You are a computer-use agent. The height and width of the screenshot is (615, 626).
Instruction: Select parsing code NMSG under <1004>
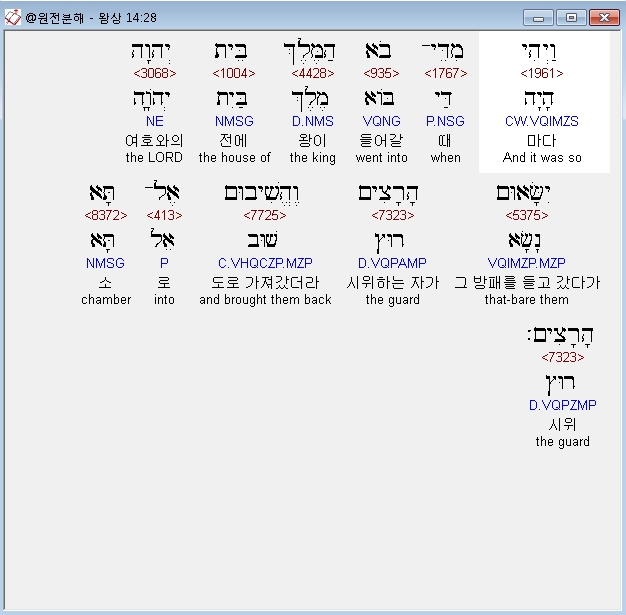pos(234,121)
